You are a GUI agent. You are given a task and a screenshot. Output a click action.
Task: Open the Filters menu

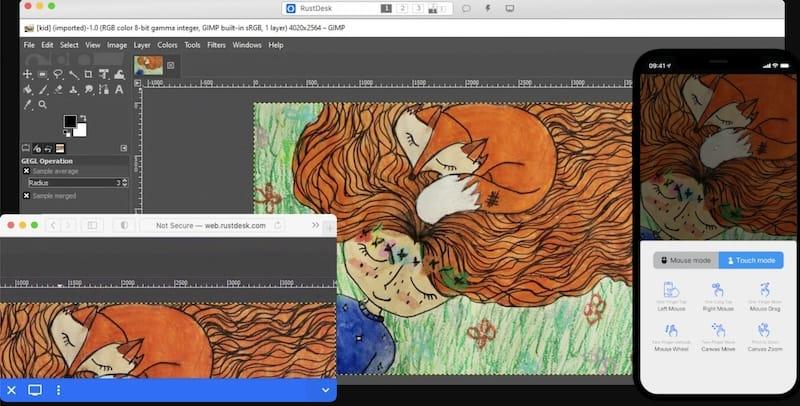pyautogui.click(x=216, y=45)
